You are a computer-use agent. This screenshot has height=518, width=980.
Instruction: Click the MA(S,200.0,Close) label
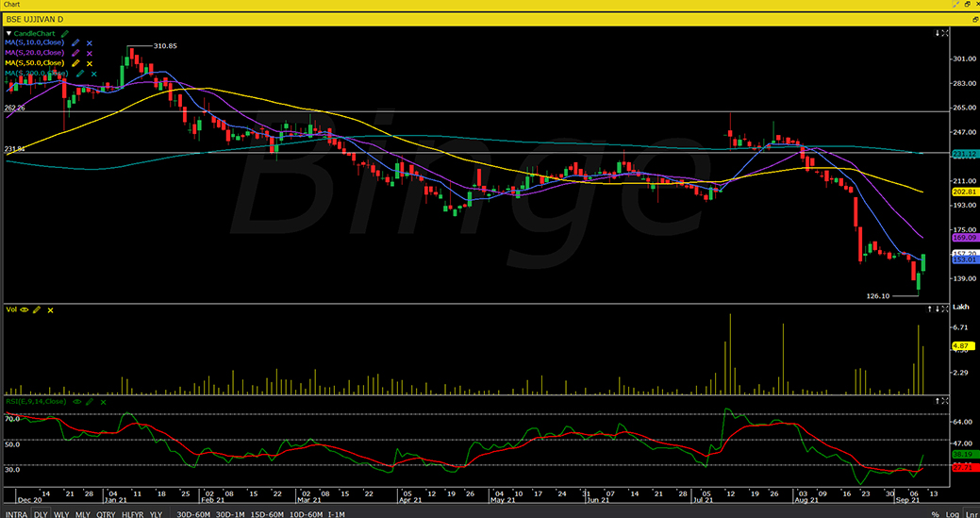(36, 73)
